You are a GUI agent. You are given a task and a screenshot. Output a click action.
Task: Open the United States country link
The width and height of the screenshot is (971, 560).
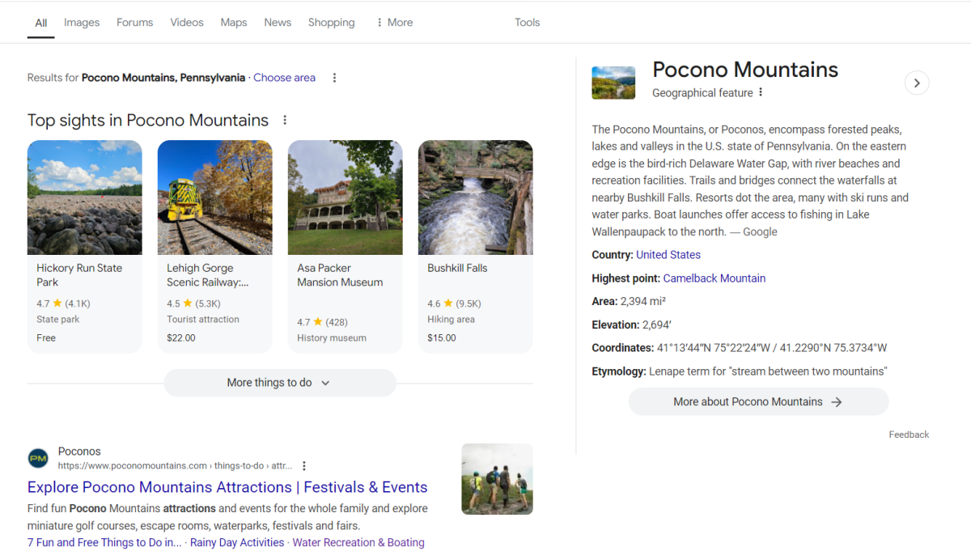click(x=668, y=255)
